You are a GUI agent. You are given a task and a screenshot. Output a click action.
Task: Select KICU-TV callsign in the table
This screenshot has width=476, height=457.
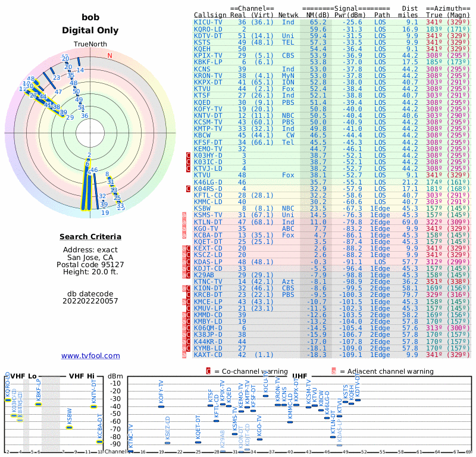(x=208, y=22)
